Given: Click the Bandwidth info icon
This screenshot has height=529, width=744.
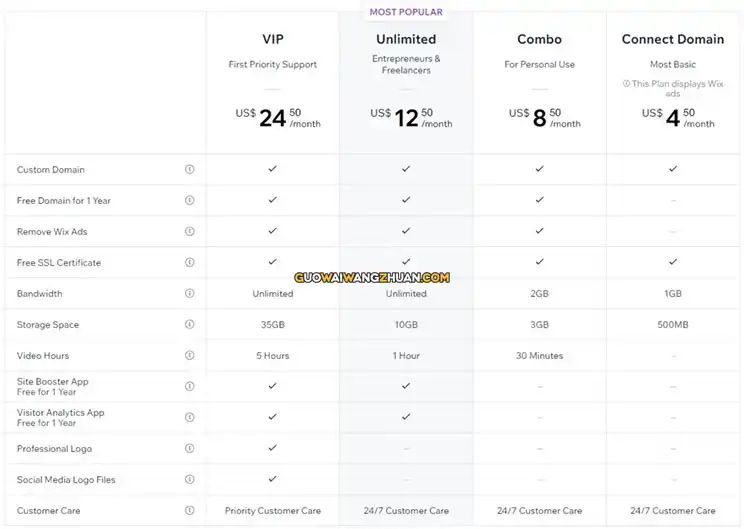Looking at the screenshot, I should click(x=189, y=293).
